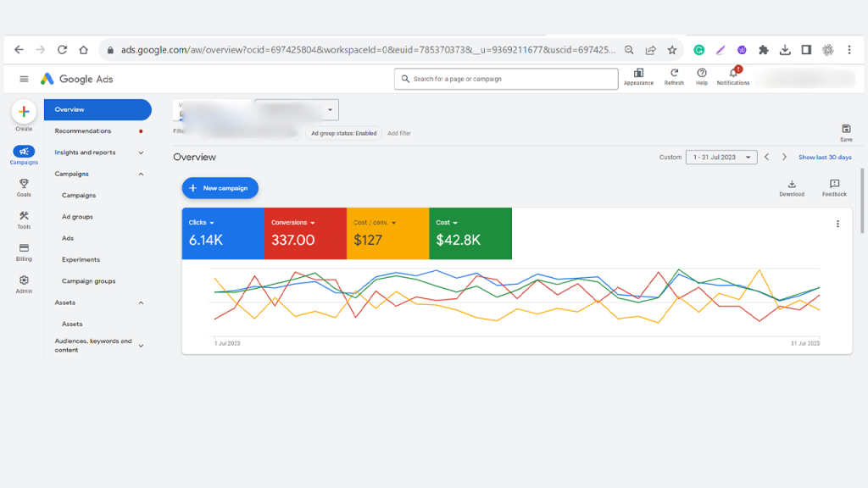Click the page vertical scrollbar

862,201
